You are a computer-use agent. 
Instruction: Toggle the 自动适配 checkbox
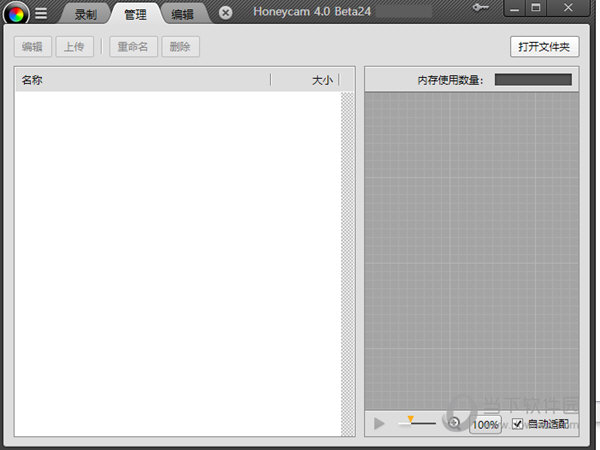click(x=517, y=424)
